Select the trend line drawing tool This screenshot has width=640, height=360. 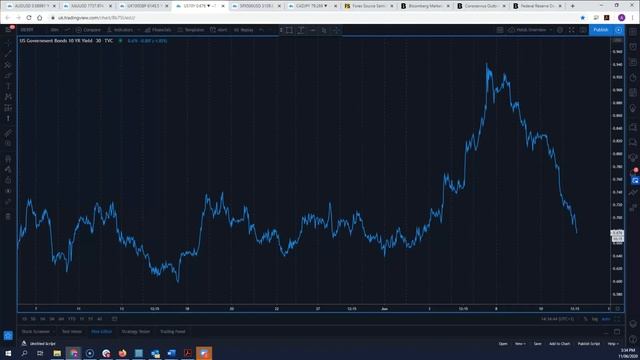pos(8,53)
